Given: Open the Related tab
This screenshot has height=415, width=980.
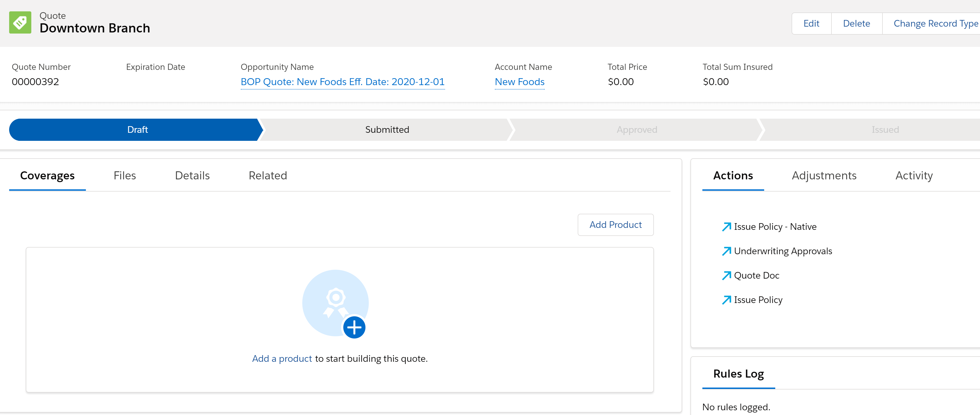Looking at the screenshot, I should (267, 175).
